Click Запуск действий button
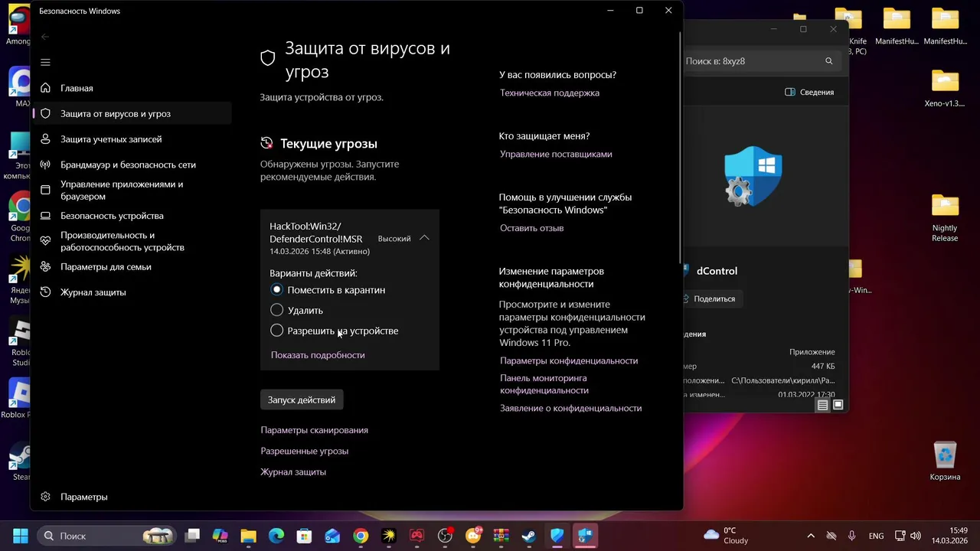 coord(302,400)
